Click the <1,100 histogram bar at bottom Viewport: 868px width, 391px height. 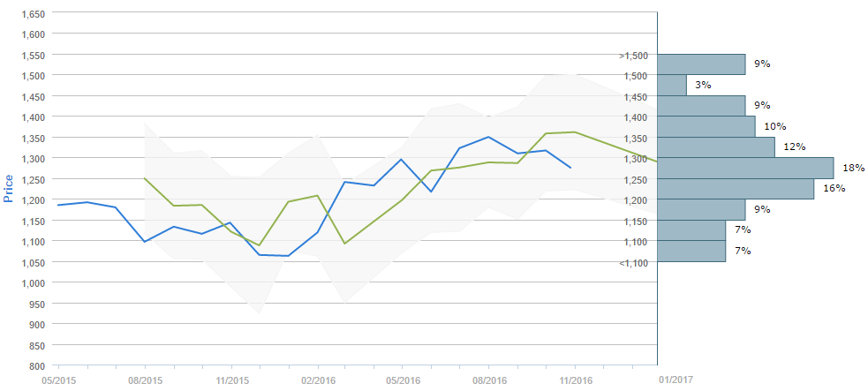pos(691,251)
